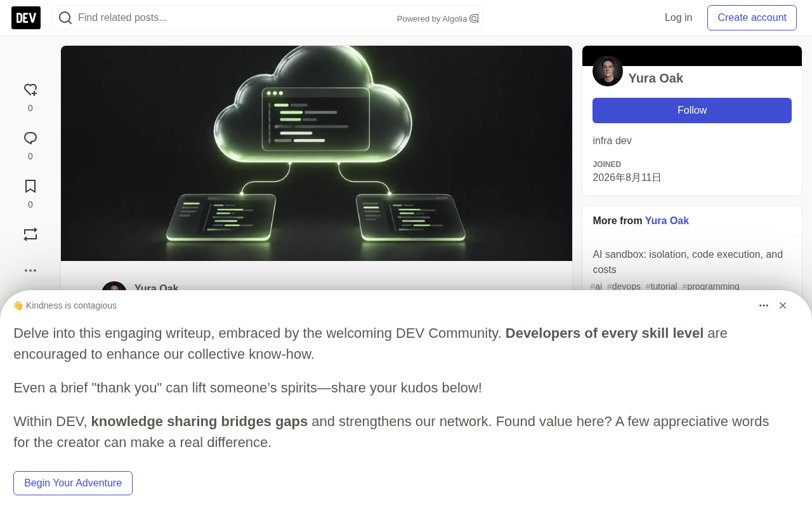This screenshot has height=508, width=812.
Task: Open the cloud cover image
Action: (317, 153)
